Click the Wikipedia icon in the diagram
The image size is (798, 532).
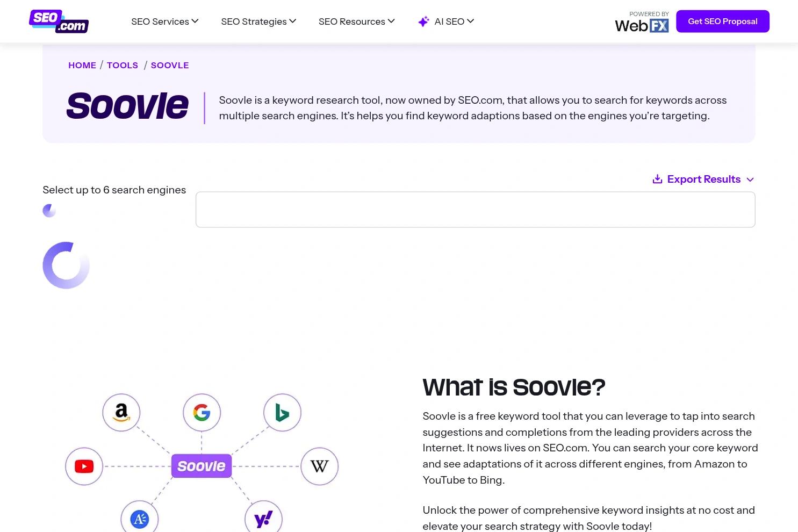click(x=319, y=466)
